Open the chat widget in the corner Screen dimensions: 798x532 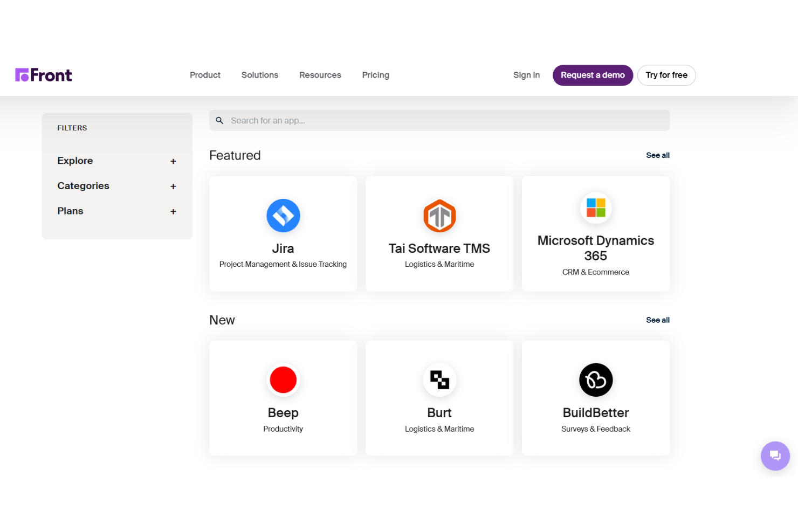[x=775, y=455]
